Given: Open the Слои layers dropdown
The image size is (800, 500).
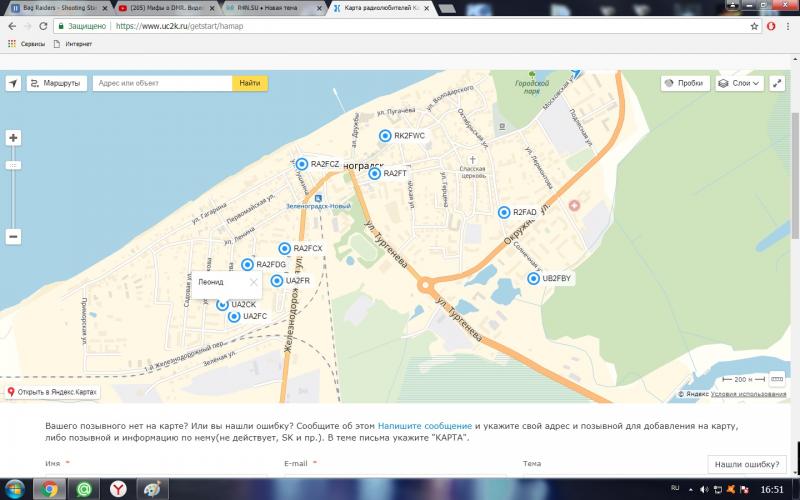Looking at the screenshot, I should click(738, 84).
